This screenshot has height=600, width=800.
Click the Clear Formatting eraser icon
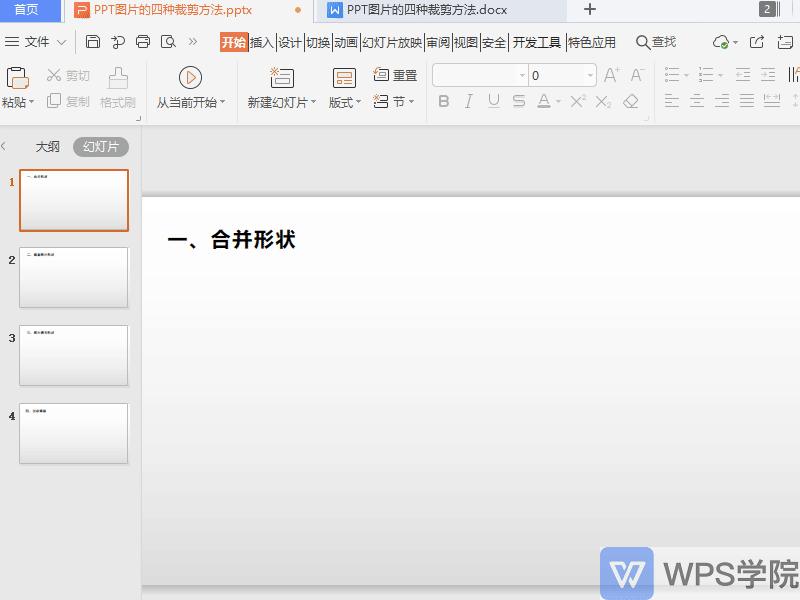[630, 100]
